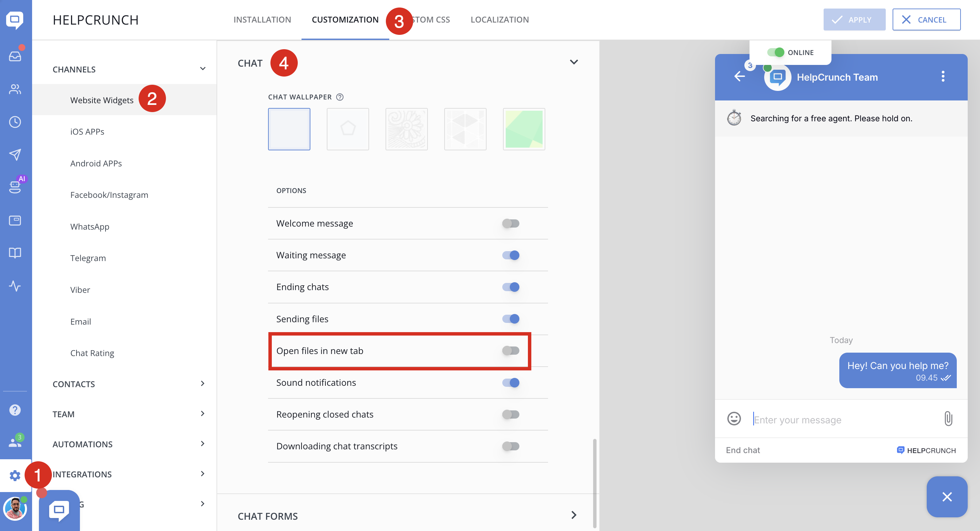Select iOS APPs channel
980x531 pixels.
87,132
